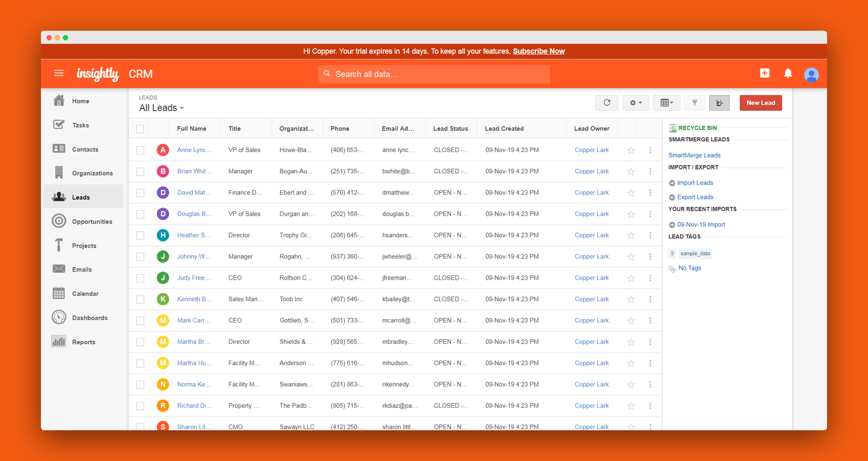Image resolution: width=868 pixels, height=461 pixels.
Task: Go to Leads in the sidebar
Action: (x=83, y=197)
